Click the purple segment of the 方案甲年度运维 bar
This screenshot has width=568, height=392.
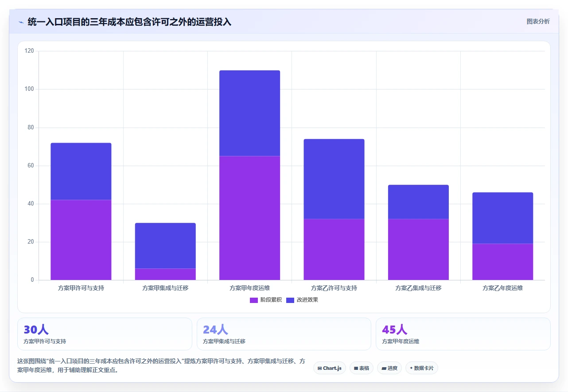250,218
